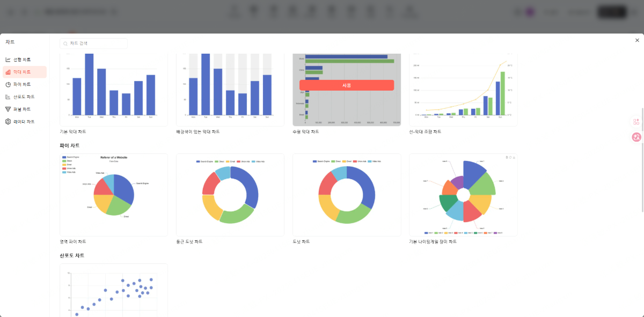
Task: Select the 기본 나이팅게일 장미 차트 thumbnail
Action: click(463, 195)
